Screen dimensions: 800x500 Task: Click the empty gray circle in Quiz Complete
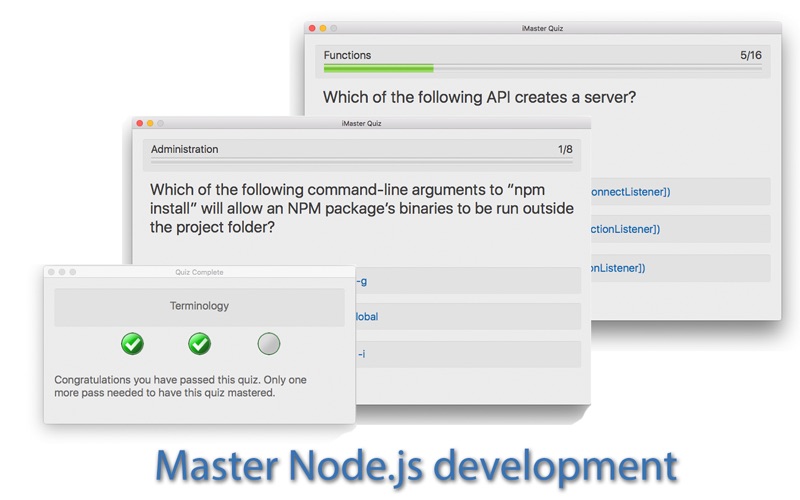pos(269,343)
